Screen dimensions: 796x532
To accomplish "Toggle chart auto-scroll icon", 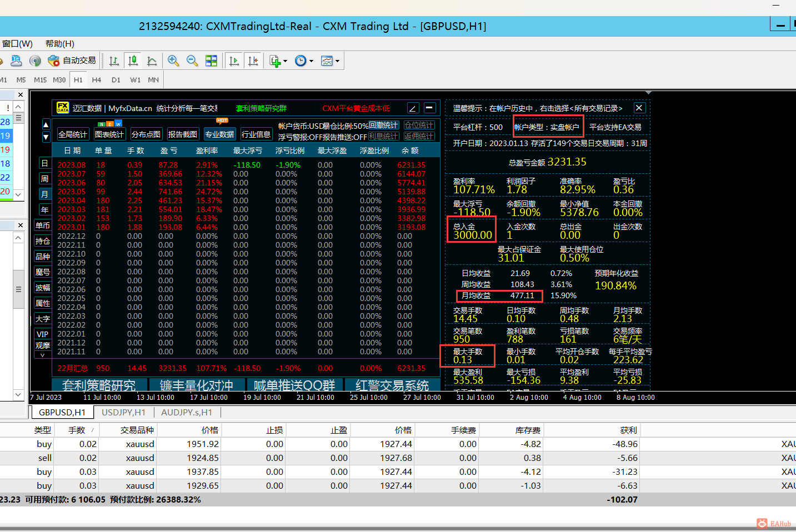I will coord(234,61).
